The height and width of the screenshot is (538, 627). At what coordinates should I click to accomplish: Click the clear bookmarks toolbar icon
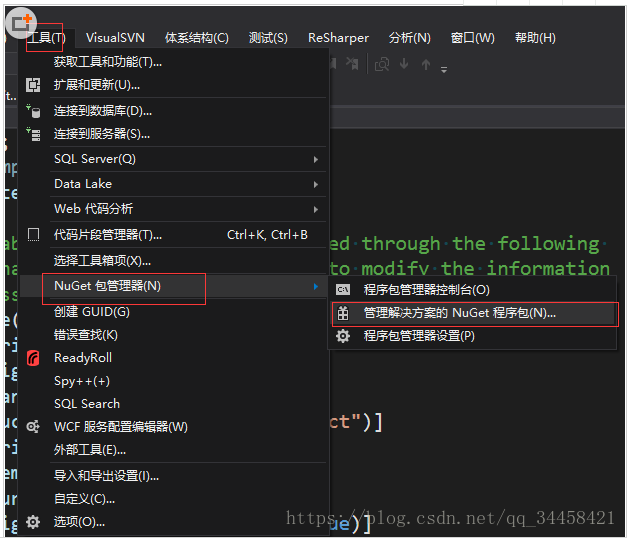[x=353, y=64]
